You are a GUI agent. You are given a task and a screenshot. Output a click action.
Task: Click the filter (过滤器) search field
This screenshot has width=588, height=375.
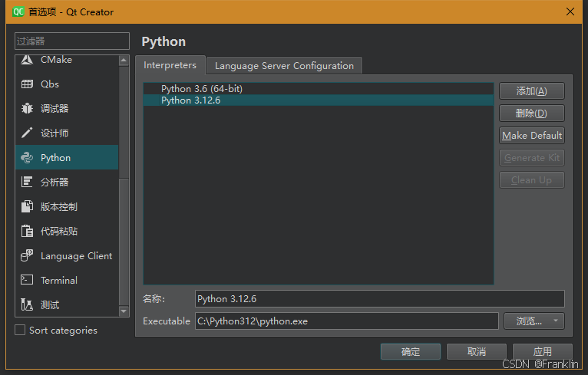coord(72,41)
